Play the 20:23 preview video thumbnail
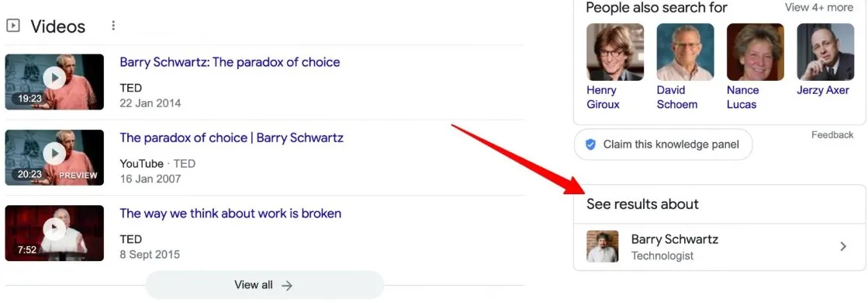Viewport: 868px width, 303px height. [x=54, y=157]
